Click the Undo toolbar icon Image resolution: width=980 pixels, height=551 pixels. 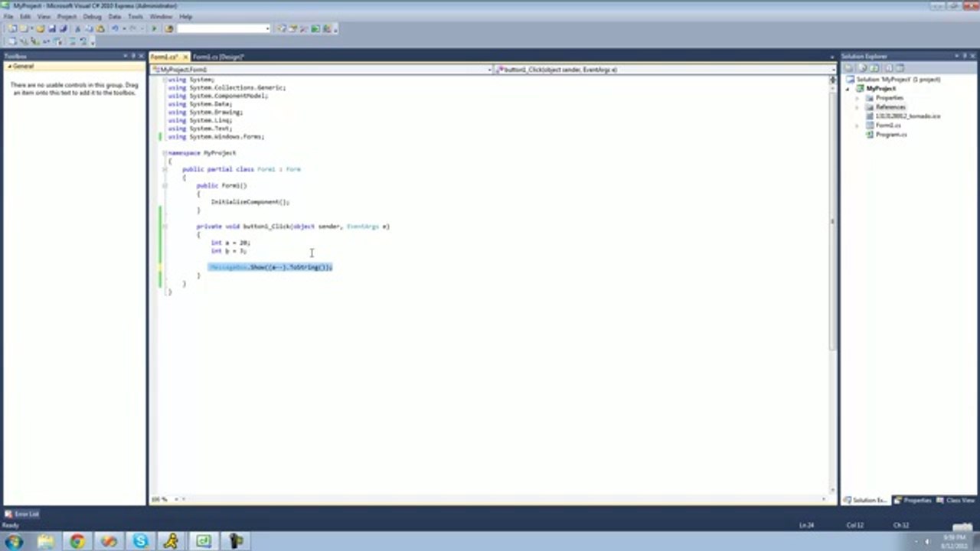pyautogui.click(x=115, y=28)
